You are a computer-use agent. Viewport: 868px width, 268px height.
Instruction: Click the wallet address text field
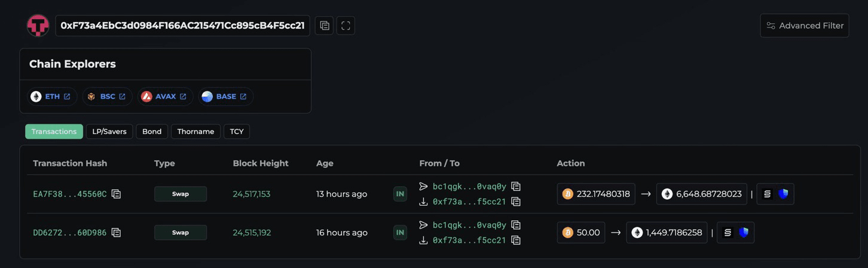pos(182,26)
